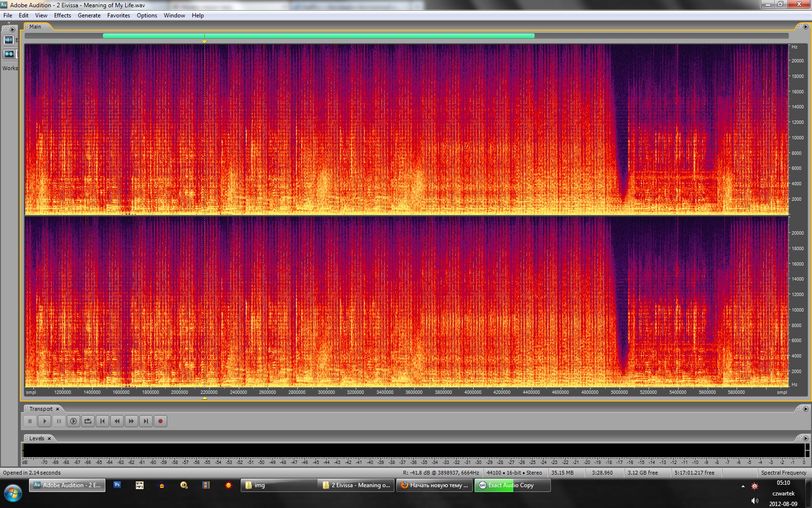Click the Stop transport button
The height and width of the screenshot is (508, 812).
(x=30, y=421)
